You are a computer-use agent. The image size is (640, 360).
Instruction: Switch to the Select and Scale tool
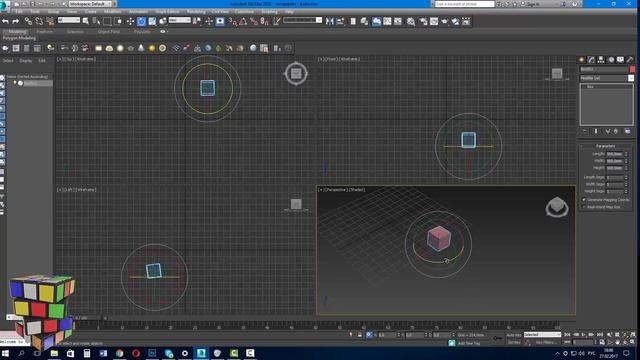152,21
